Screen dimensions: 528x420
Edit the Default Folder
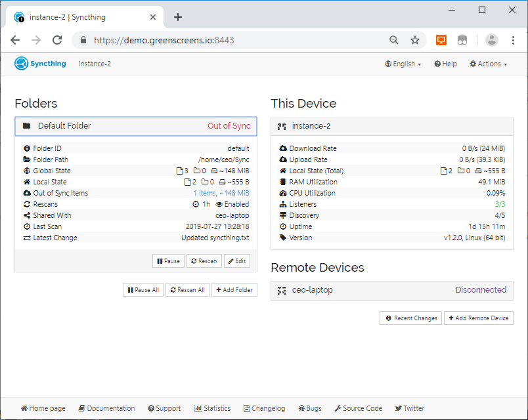coord(237,261)
